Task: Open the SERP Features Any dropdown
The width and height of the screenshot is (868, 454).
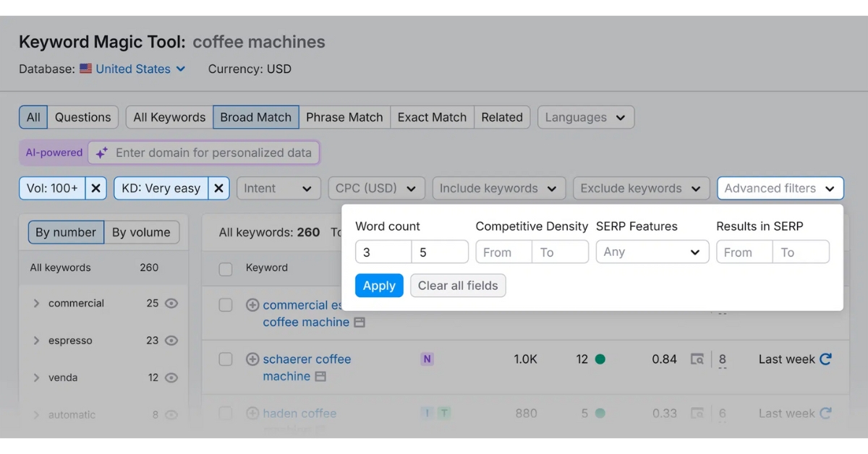Action: tap(652, 252)
